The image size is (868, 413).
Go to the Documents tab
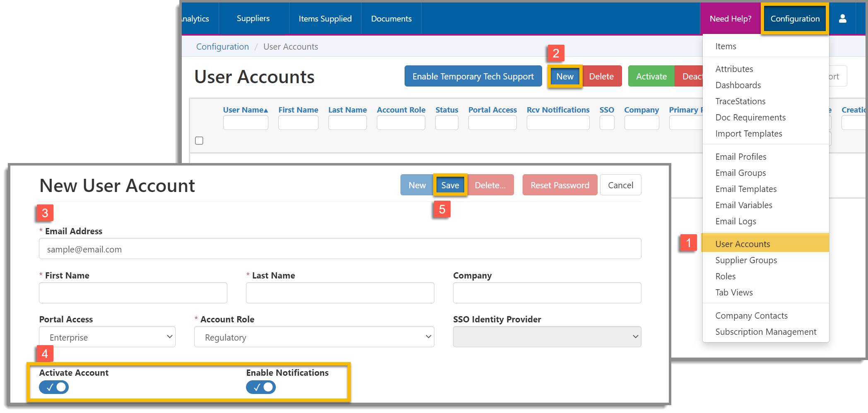pos(391,18)
